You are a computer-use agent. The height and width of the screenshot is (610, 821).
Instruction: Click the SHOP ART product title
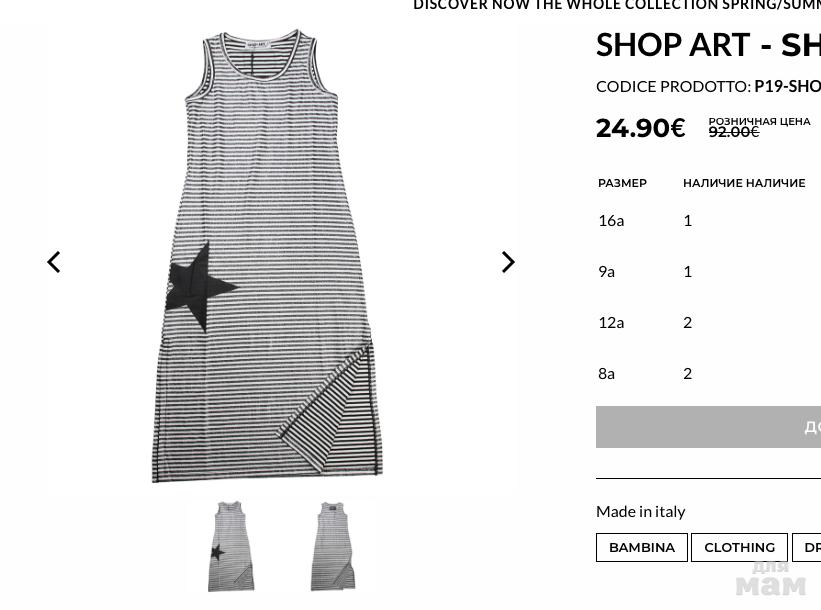pos(708,45)
